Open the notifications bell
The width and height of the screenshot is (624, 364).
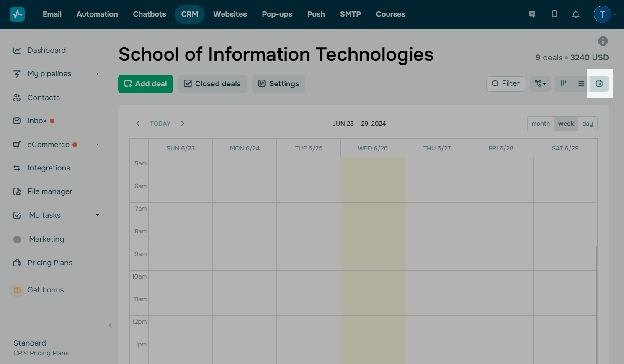coord(576,14)
